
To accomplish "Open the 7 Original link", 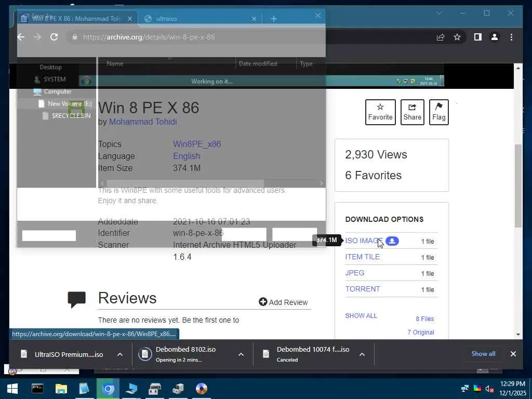I will [x=421, y=332].
